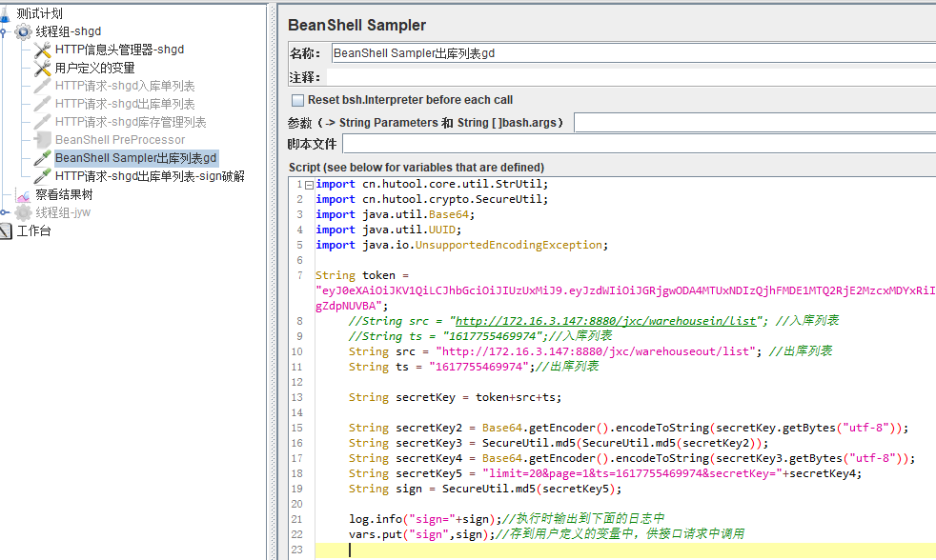Screen dimensions: 936x560
Task: Click the 'Script (see below for variables...' label
Action: 417,168
